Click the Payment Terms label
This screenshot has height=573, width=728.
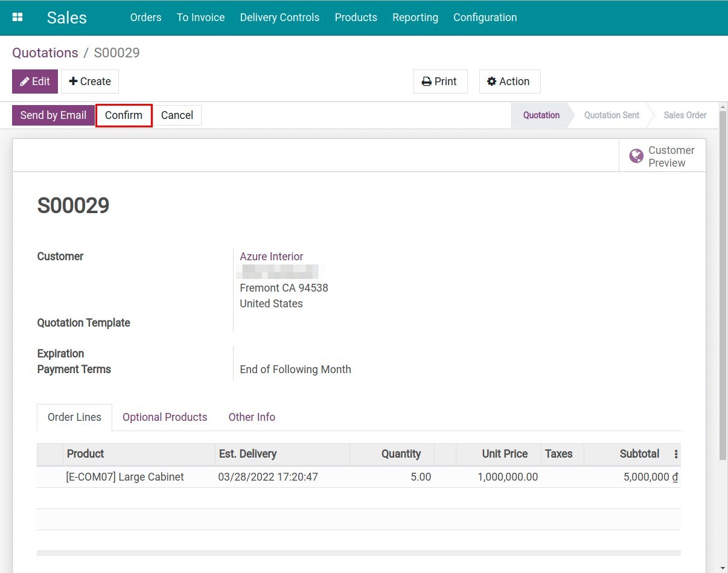[x=74, y=370]
